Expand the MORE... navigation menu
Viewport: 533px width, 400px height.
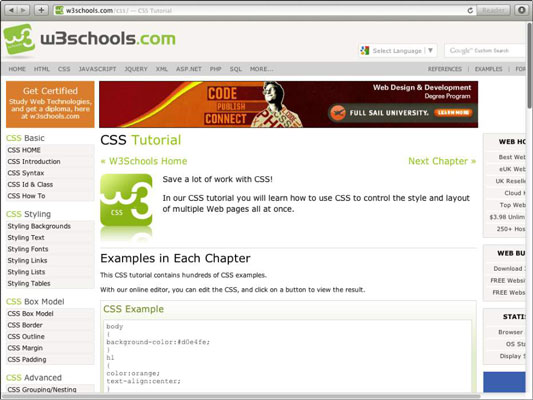[261, 69]
